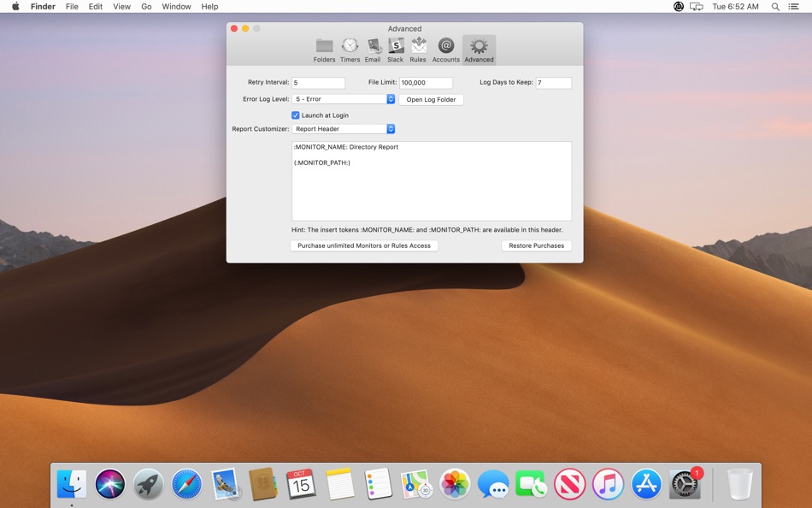This screenshot has height=508, width=812.
Task: Select the Advanced gear toolbar item
Action: point(479,50)
